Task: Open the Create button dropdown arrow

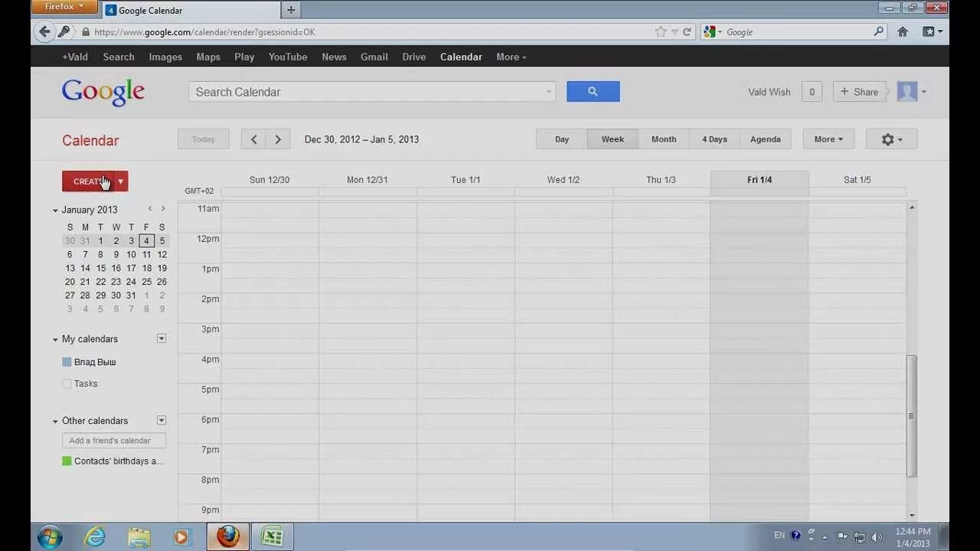Action: [121, 181]
